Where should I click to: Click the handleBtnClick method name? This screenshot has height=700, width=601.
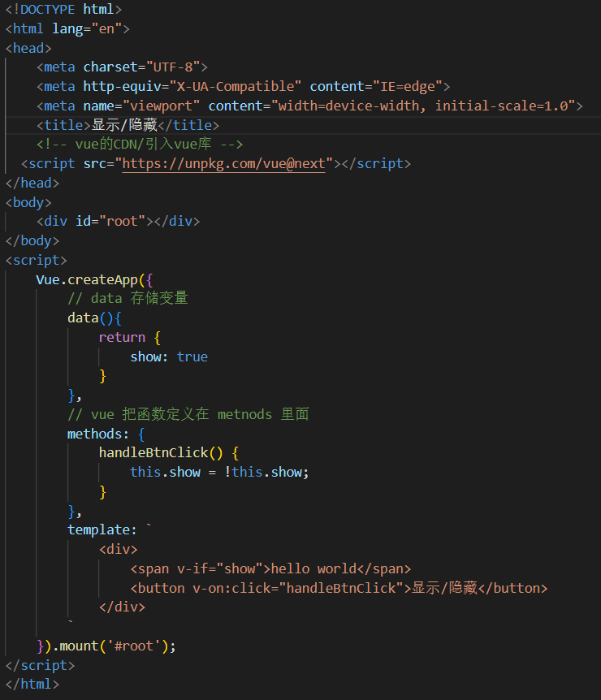pos(153,453)
